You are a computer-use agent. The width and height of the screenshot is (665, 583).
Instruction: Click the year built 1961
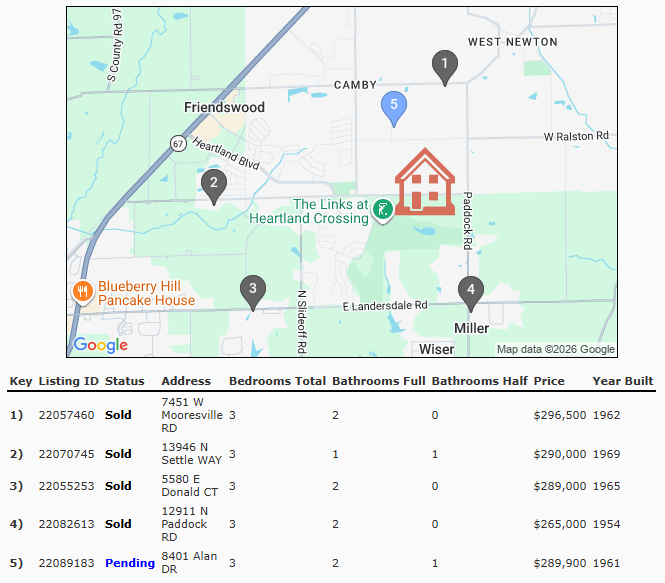pyautogui.click(x=606, y=563)
